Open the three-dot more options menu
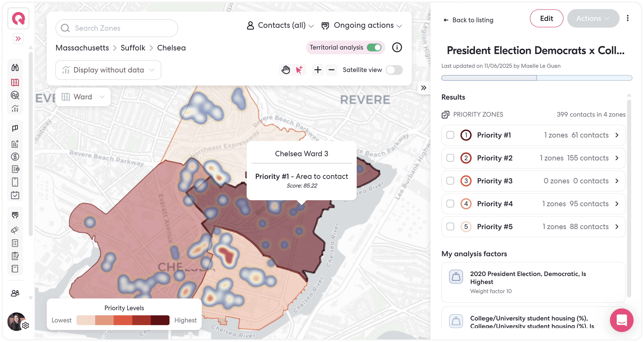This screenshot has width=644, height=342. click(628, 18)
